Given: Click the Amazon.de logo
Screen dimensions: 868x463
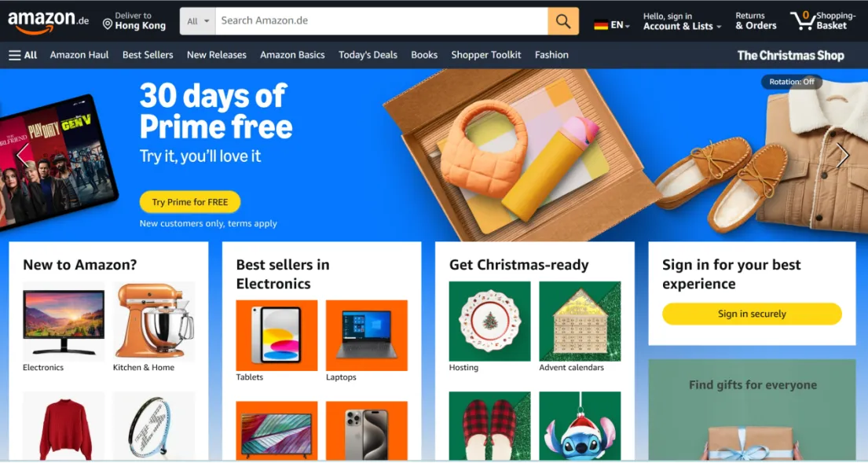Looking at the screenshot, I should 48,21.
